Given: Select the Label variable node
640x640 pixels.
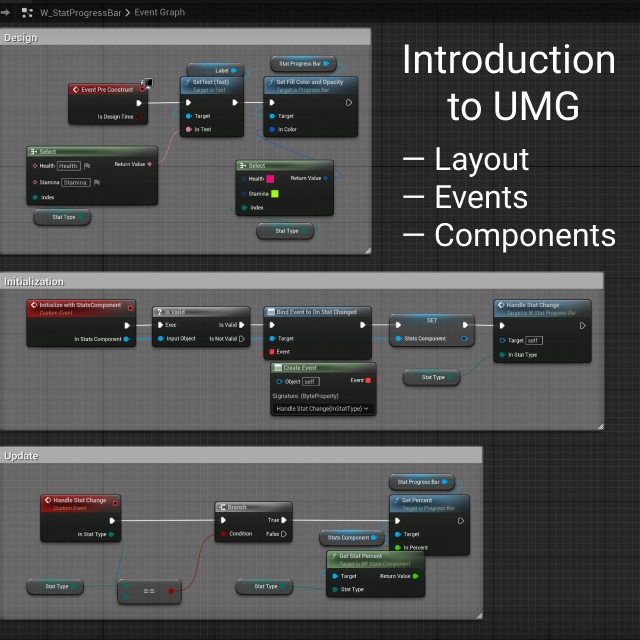Looking at the screenshot, I should coord(216,70).
